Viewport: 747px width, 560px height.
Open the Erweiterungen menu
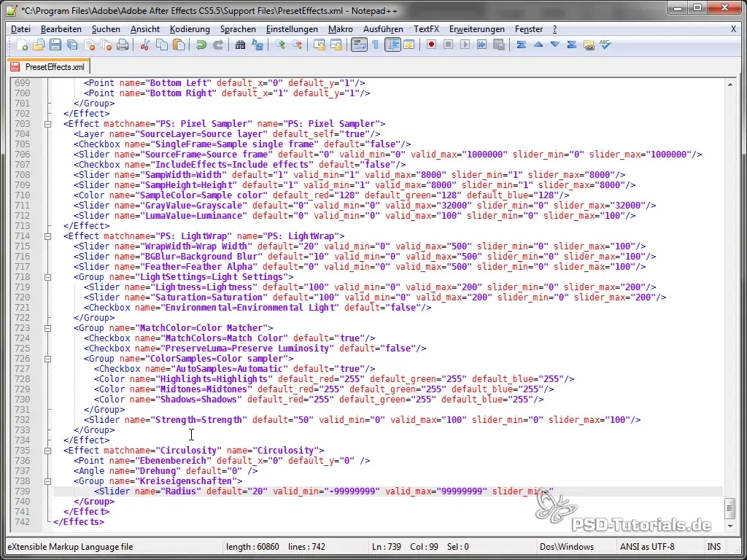476,29
